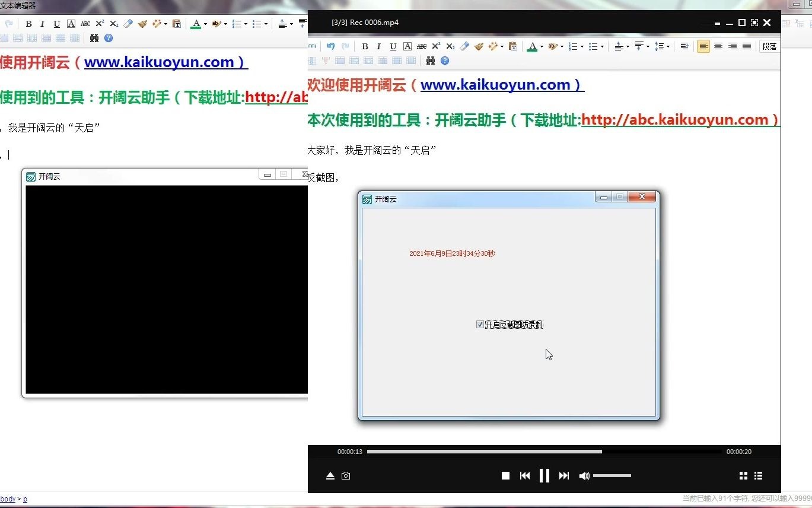Apply subscript in the left text editor toolbar
Viewport: 812px width, 508px height.
pos(114,24)
